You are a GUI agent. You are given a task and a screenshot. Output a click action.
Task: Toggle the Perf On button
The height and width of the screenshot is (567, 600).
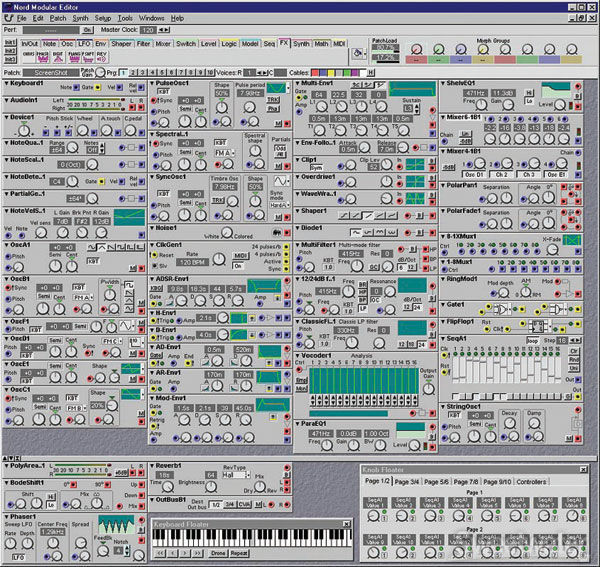88,30
